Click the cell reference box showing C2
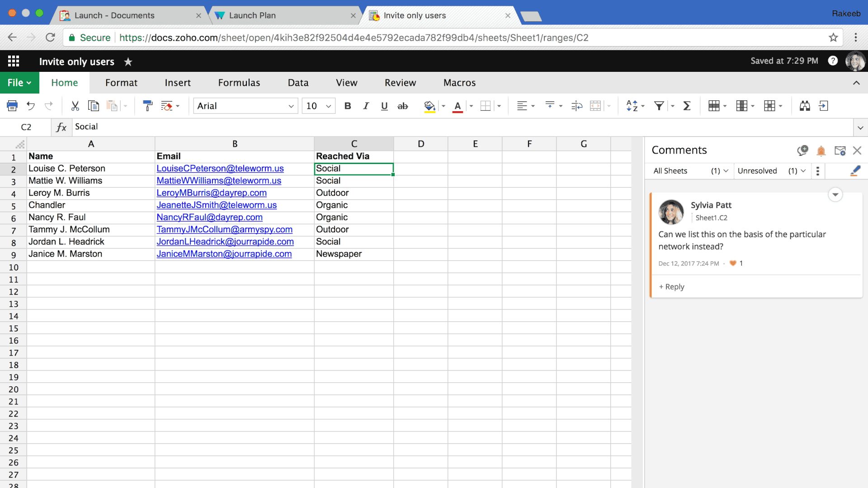Viewport: 868px width, 488px height. click(26, 127)
